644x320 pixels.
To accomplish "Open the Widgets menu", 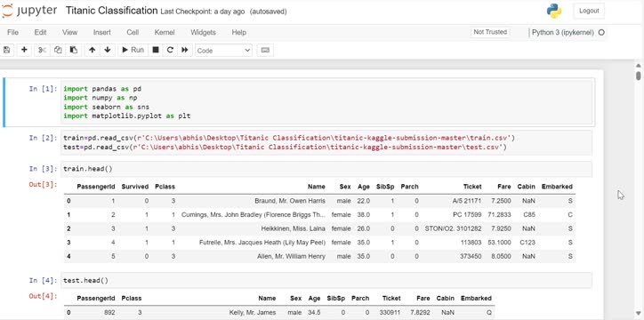I will pyautogui.click(x=203, y=32).
